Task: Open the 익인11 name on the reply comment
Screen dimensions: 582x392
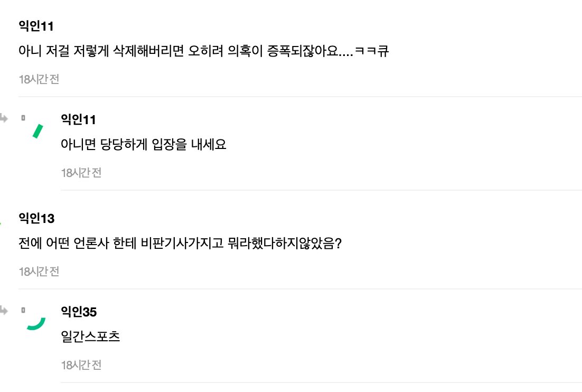Action: point(79,119)
